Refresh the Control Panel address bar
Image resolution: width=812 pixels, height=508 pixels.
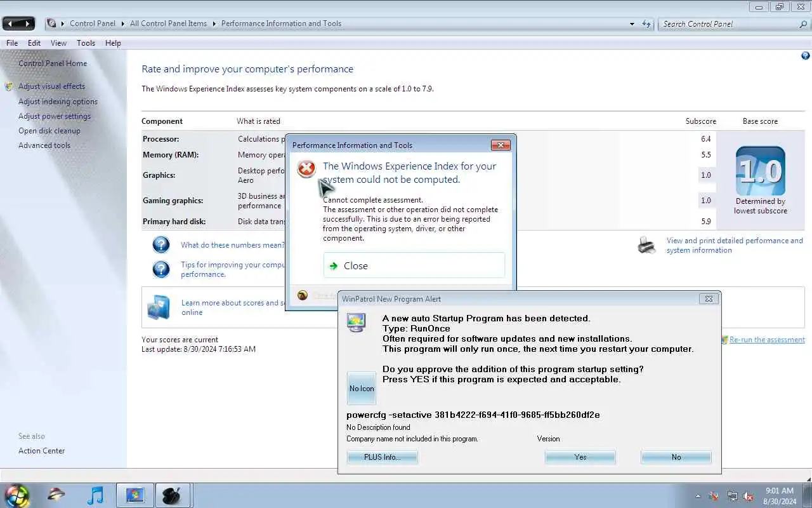click(x=646, y=24)
